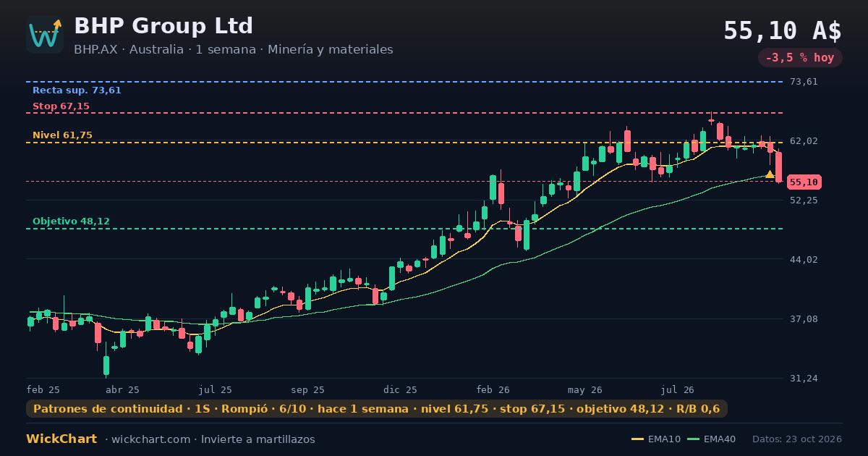Click the abr 25 date label
Viewport: 868px width, 456px height.
click(x=122, y=389)
